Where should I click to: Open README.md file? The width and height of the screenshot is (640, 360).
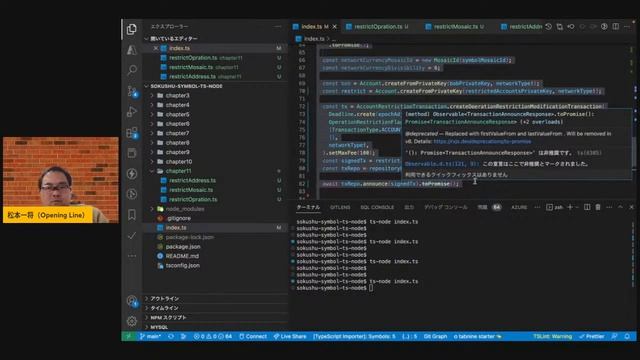216,256
